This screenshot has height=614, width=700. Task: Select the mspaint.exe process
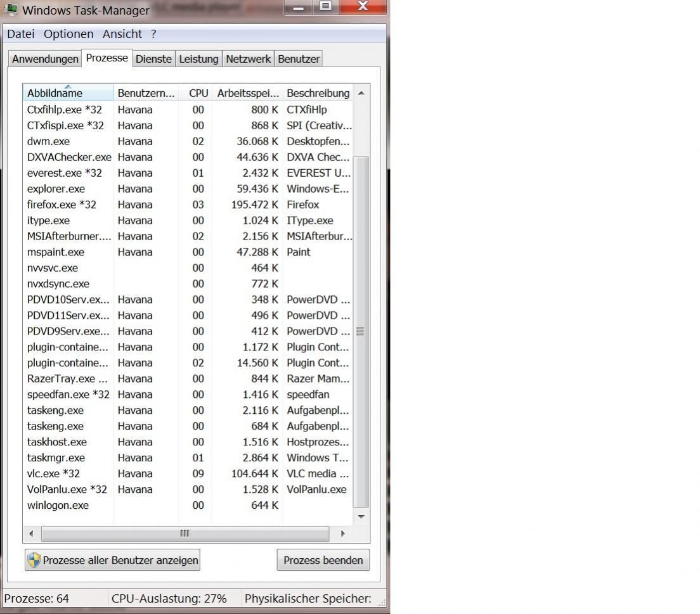188,252
